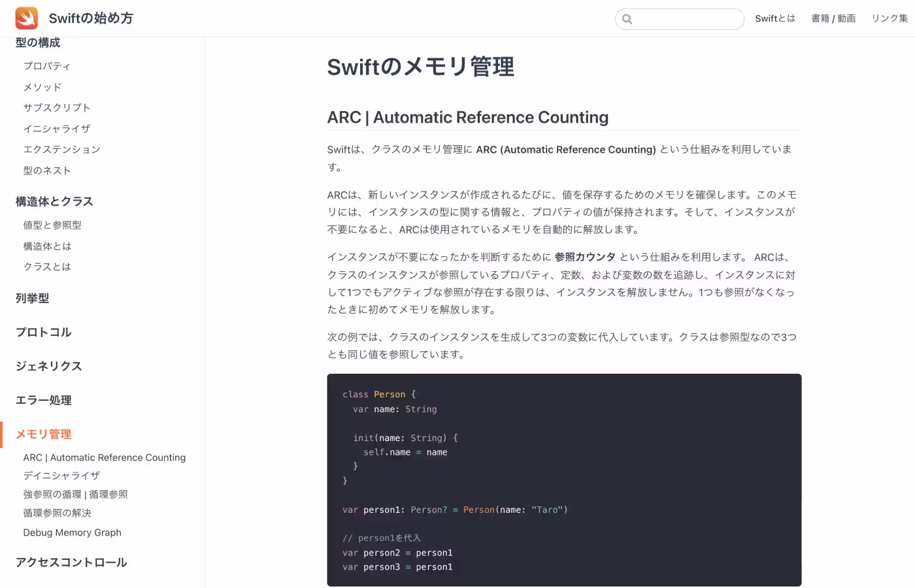Open the 'イニシャライザ' sidebar link
The height and width of the screenshot is (588, 915).
point(57,129)
